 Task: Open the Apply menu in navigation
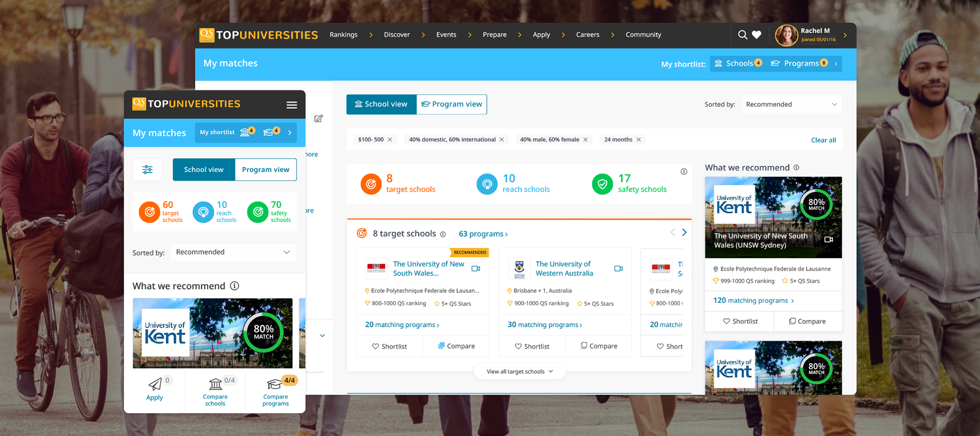click(x=542, y=35)
